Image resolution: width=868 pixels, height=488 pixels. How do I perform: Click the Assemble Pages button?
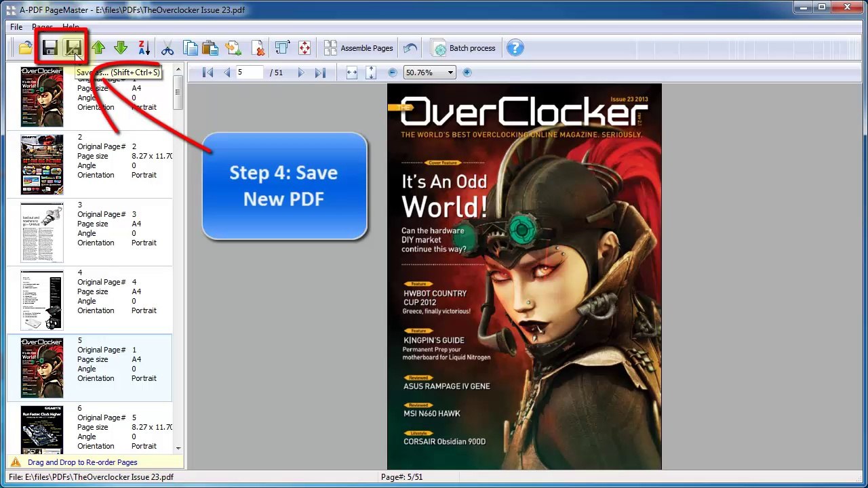[359, 48]
